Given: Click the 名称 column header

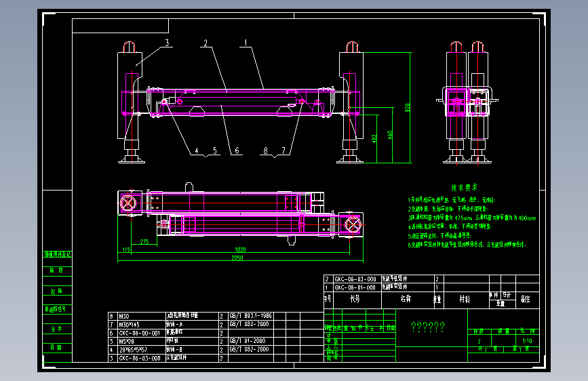Looking at the screenshot, I should [x=406, y=299].
